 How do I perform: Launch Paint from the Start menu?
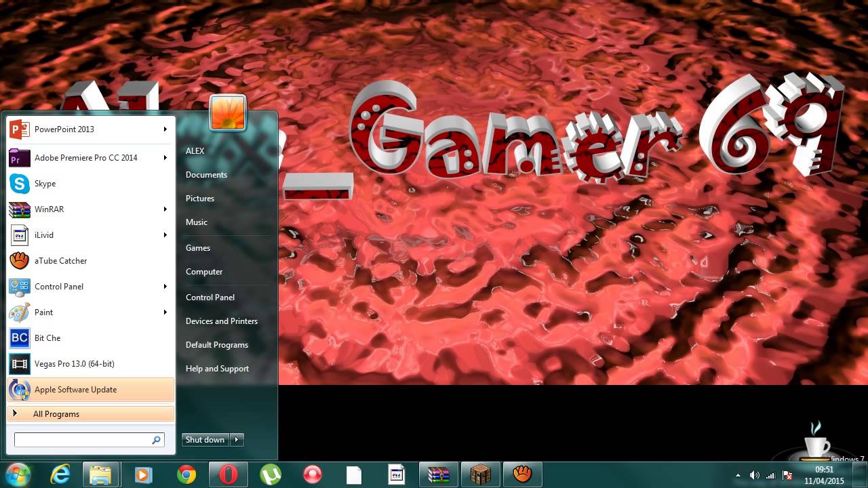91,312
